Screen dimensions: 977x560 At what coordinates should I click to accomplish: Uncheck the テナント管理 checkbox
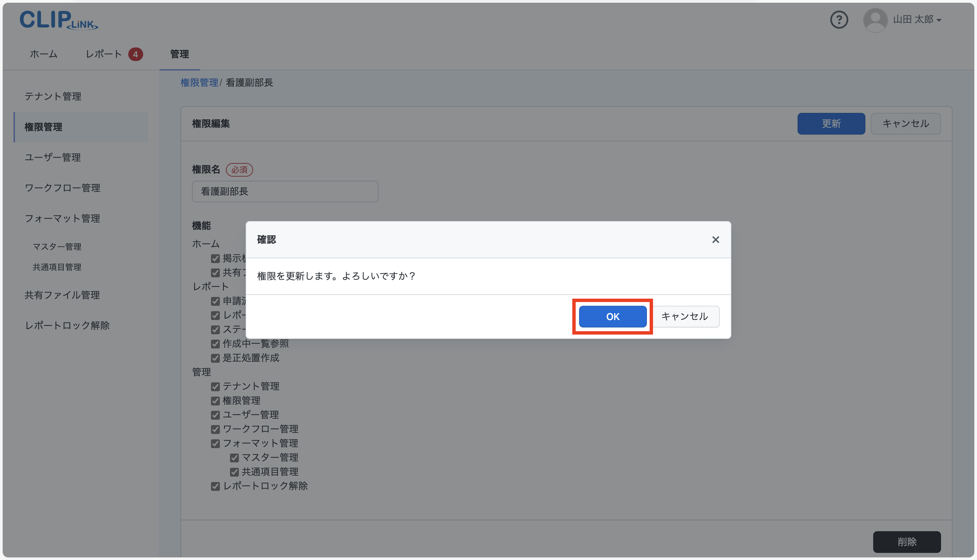(x=215, y=386)
